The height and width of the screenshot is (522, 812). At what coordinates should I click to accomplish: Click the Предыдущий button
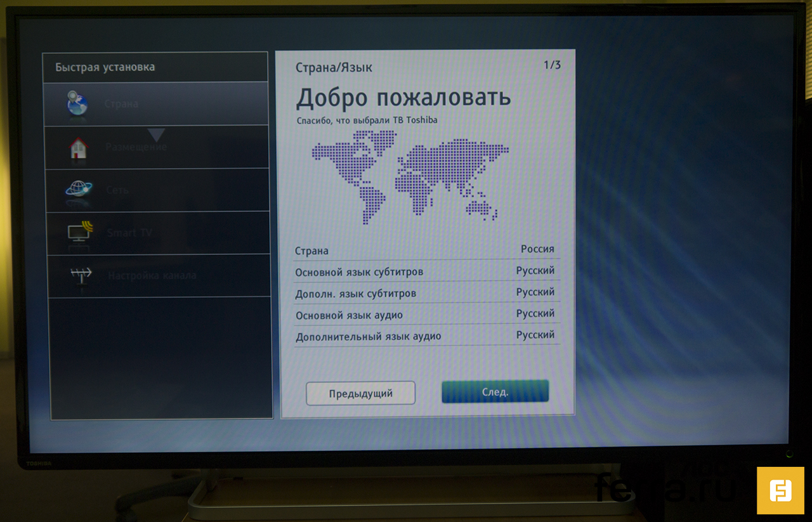(360, 393)
